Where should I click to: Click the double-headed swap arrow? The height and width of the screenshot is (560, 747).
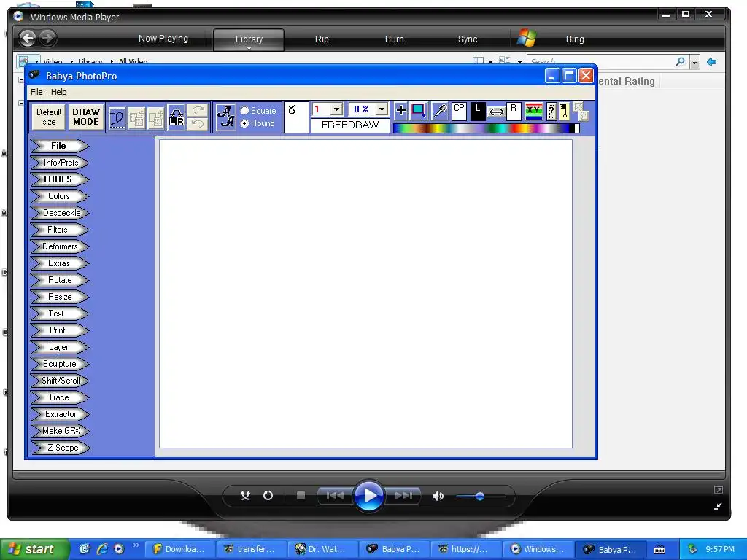coord(496,112)
